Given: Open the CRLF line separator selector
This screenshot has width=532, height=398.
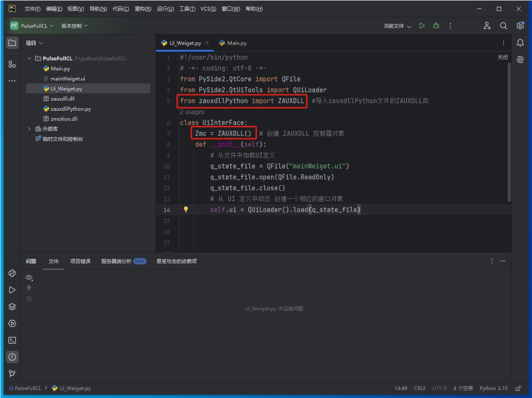Looking at the screenshot, I should pyautogui.click(x=420, y=388).
